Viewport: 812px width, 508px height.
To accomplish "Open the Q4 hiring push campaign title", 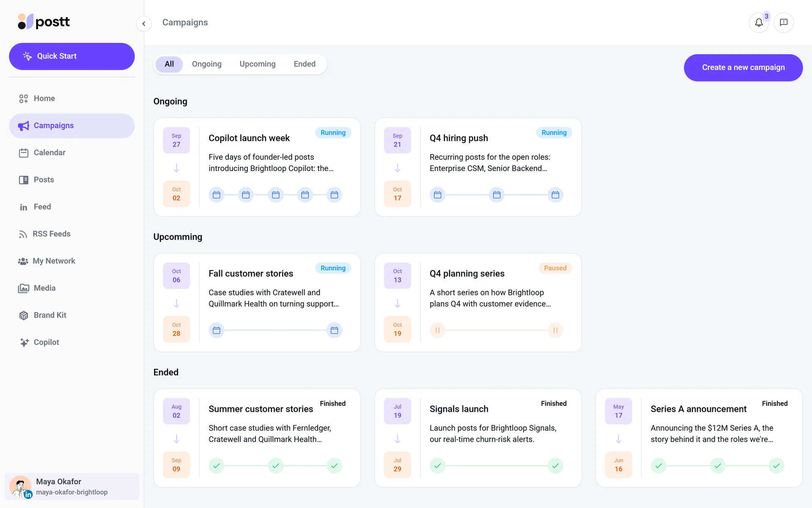I will (x=459, y=138).
